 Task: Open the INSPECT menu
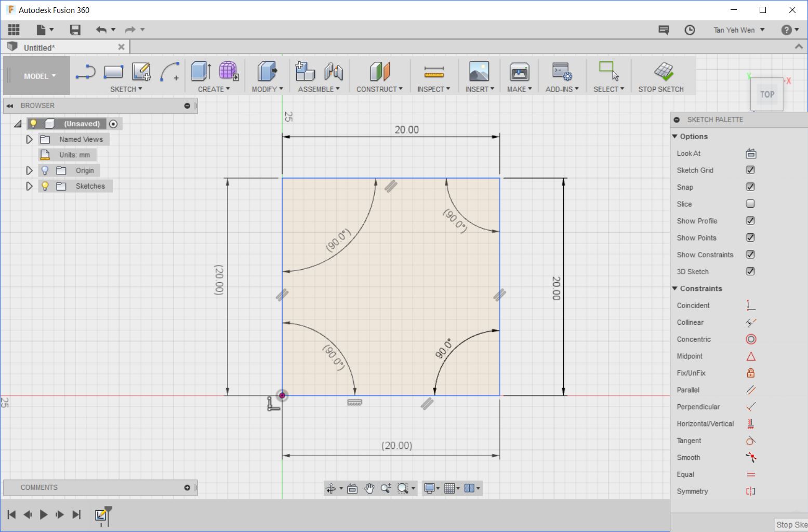pyautogui.click(x=433, y=89)
